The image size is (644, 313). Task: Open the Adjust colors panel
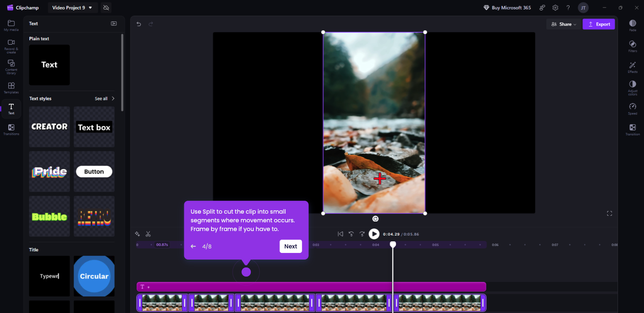632,88
